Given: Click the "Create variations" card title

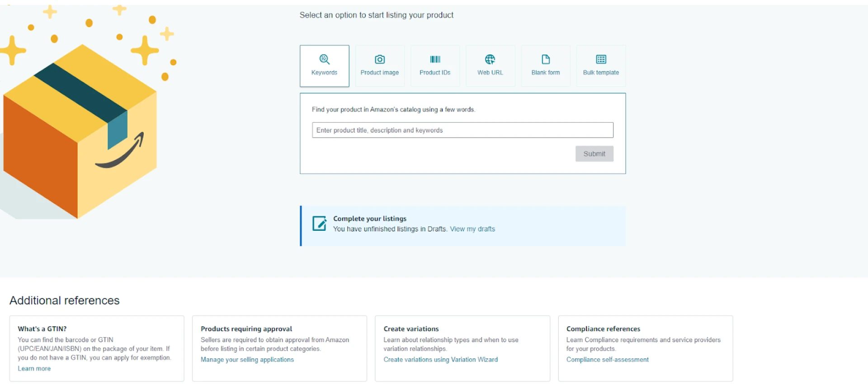Looking at the screenshot, I should coord(411,329).
